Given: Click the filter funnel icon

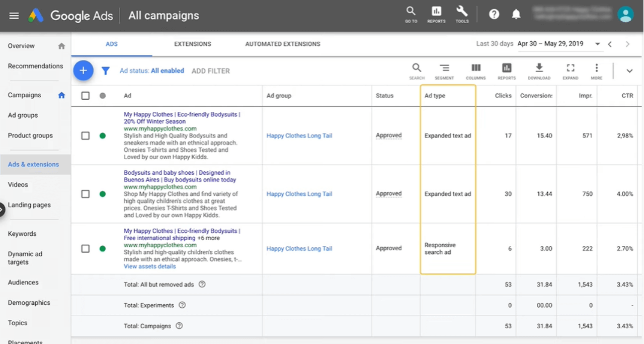Looking at the screenshot, I should coord(106,71).
